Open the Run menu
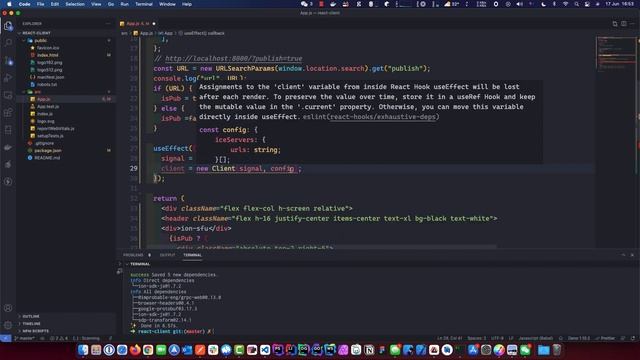640x360 pixels. coord(124,4)
